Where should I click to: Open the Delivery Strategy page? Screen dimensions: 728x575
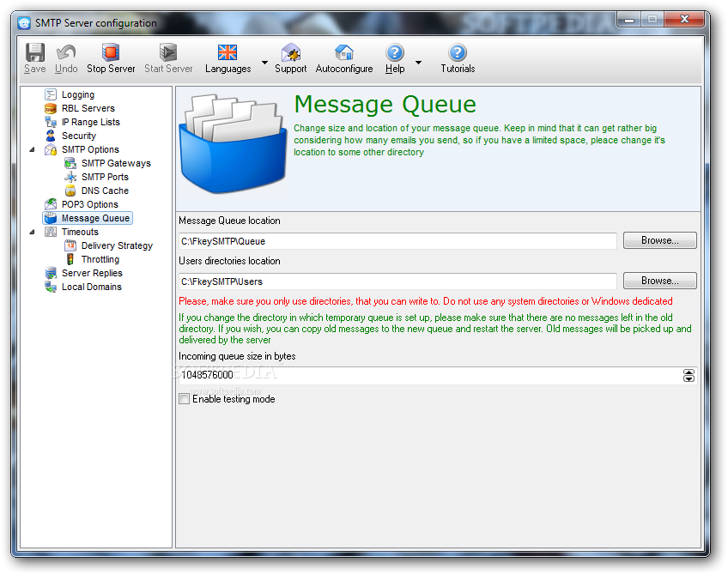[x=117, y=245]
